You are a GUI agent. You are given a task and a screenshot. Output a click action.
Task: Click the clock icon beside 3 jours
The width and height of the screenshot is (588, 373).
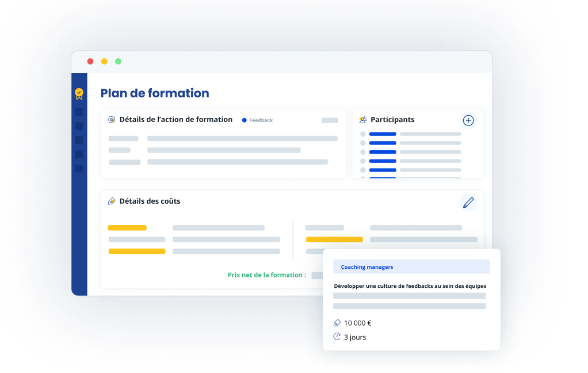(337, 337)
